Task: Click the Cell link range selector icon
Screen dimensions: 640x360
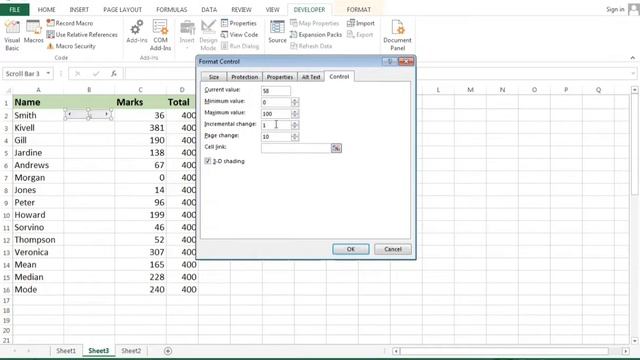Action: click(x=336, y=148)
